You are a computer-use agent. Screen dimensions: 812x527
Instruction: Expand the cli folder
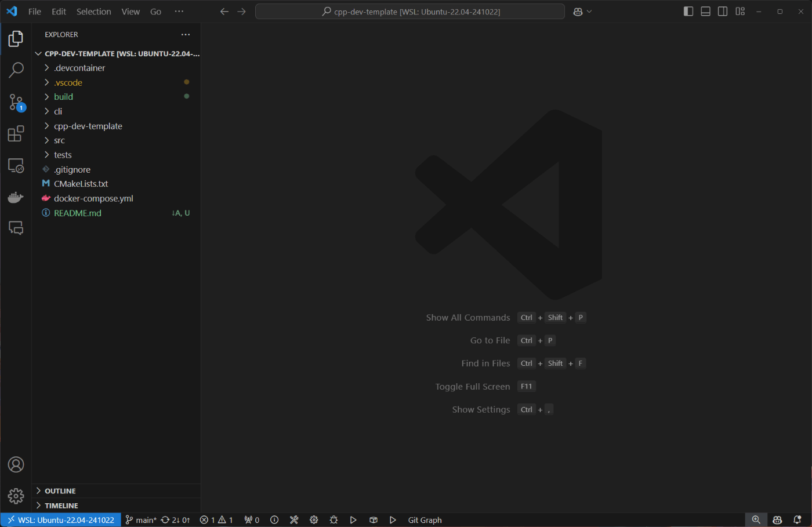(116, 111)
